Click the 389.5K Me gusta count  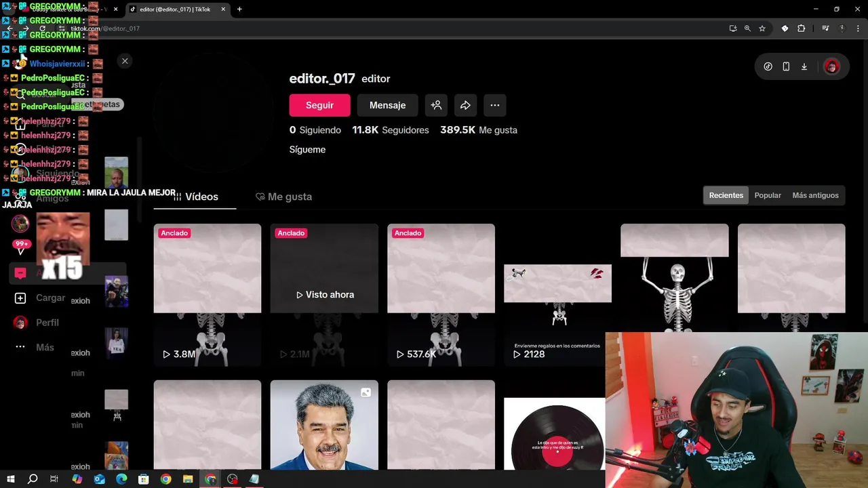479,129
